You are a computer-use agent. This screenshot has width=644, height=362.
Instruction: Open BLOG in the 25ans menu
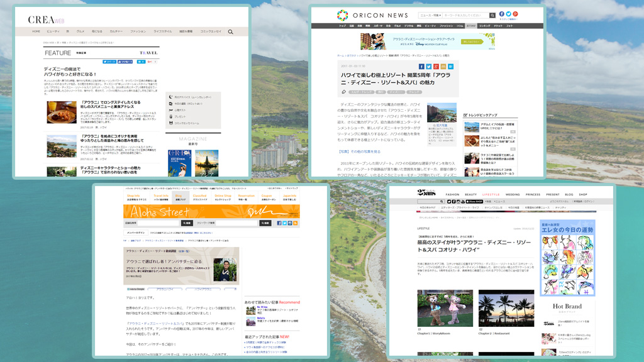click(569, 195)
